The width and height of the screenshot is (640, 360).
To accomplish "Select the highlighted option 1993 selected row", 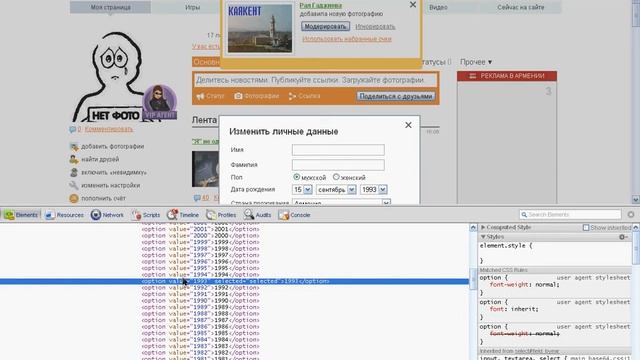I will [234, 281].
